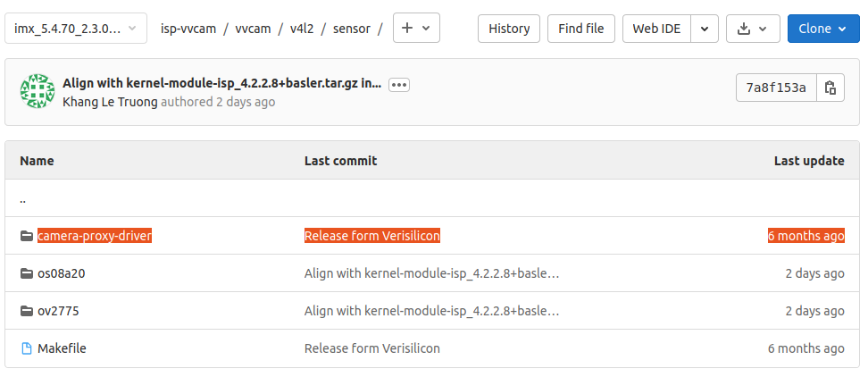Click Khang Le Truong's avatar image
The width and height of the screenshot is (868, 377).
(x=38, y=92)
